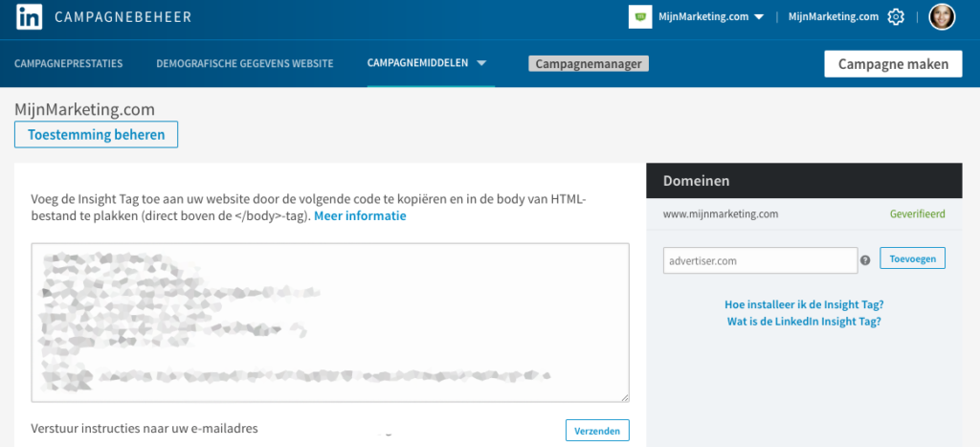Viewport: 980px width, 447px height.
Task: Select the Campagnemiddelen tab
Action: pyautogui.click(x=417, y=63)
